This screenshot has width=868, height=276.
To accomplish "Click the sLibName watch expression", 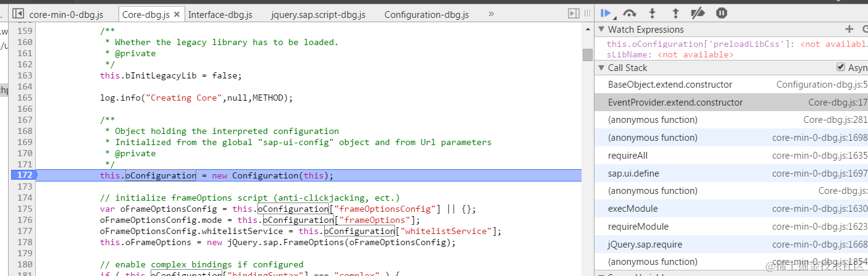I will pyautogui.click(x=670, y=54).
